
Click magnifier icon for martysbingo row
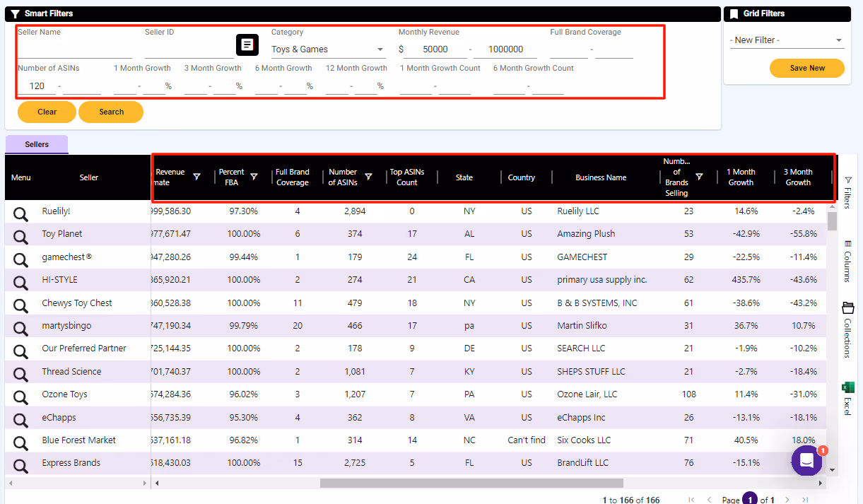(20, 329)
